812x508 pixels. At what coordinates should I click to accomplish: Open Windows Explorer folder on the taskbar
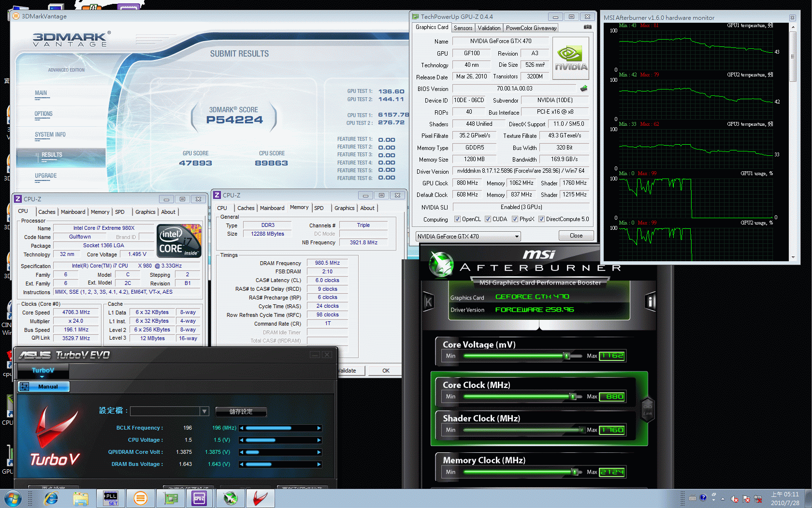tap(81, 498)
